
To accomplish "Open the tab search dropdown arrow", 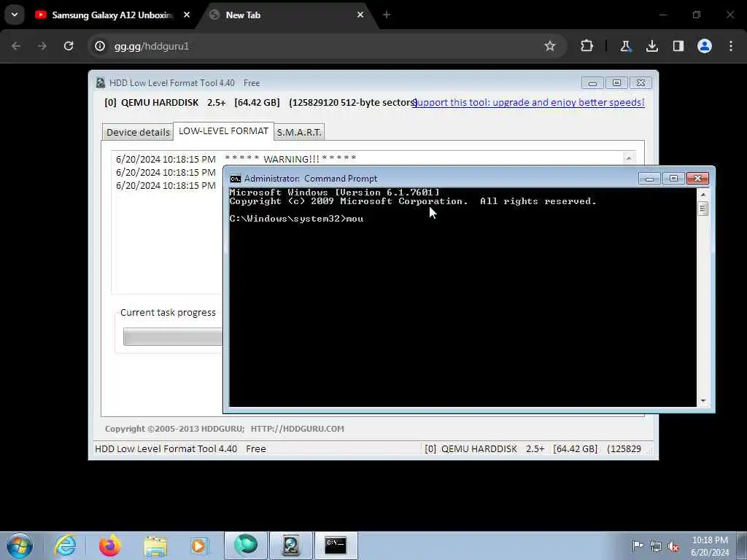I will (15, 15).
